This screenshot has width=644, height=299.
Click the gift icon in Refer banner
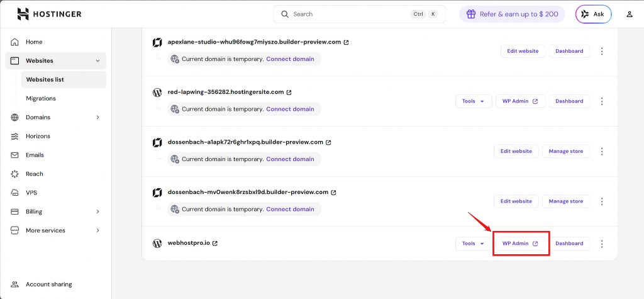pyautogui.click(x=471, y=14)
